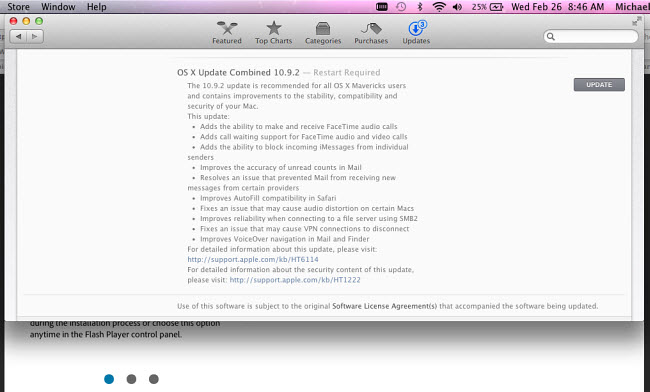Screen dimensions: 650x392
Task: Open the Top Charts section
Action: coord(274,33)
